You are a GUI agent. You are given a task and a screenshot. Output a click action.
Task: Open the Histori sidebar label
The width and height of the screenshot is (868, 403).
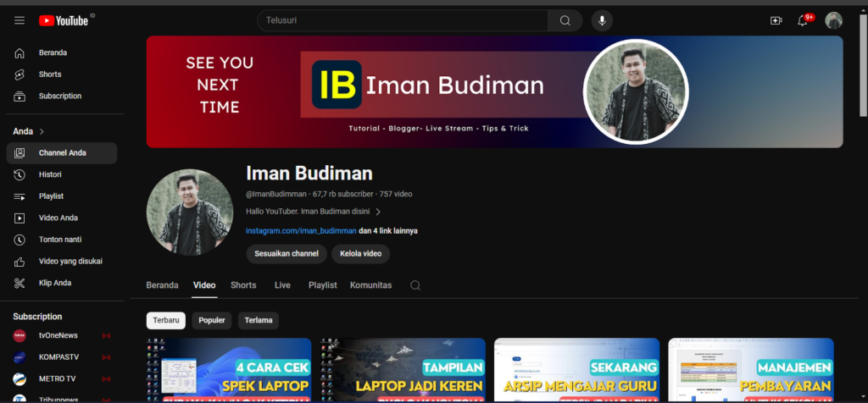point(50,174)
